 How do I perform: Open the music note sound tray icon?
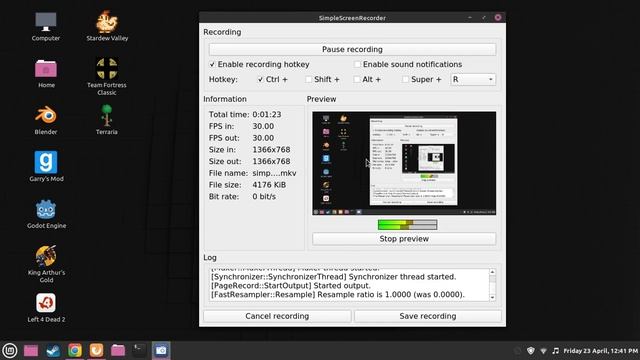[x=556, y=351]
